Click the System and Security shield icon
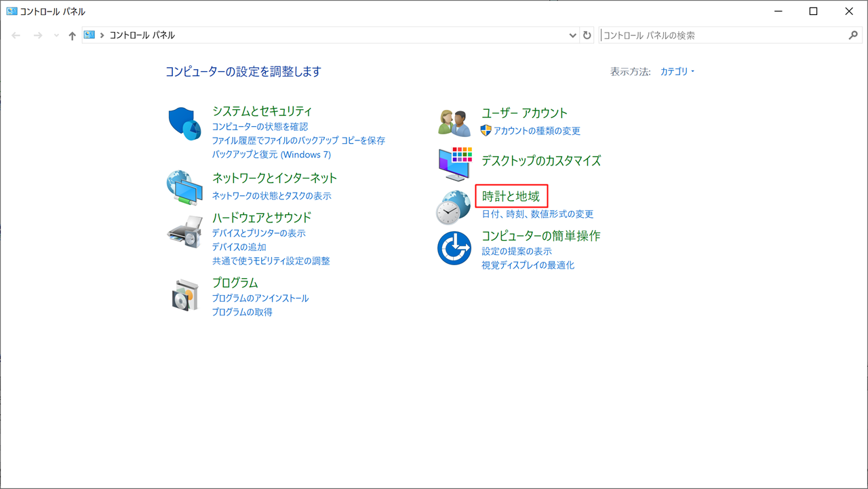Screen dimensions: 868x489 click(184, 123)
